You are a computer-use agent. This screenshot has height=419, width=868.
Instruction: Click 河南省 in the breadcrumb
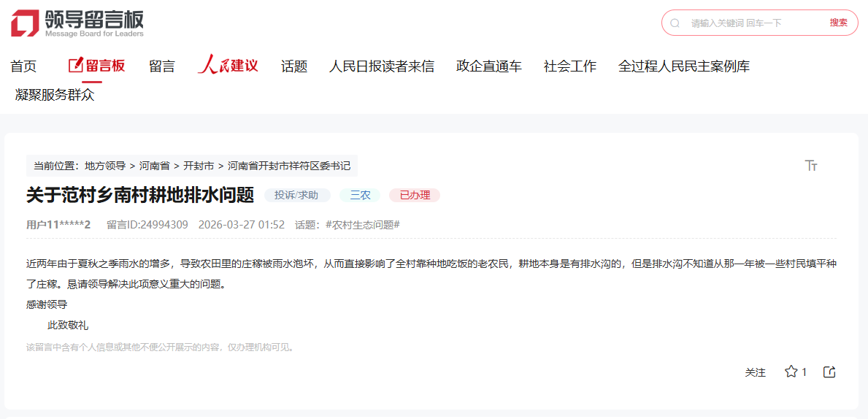point(155,166)
